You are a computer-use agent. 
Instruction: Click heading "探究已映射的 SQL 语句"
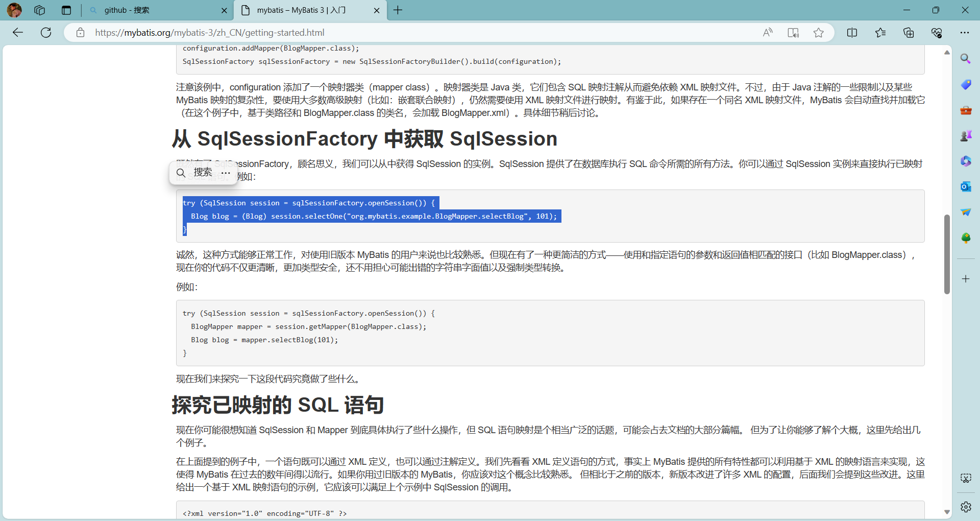[x=278, y=405]
